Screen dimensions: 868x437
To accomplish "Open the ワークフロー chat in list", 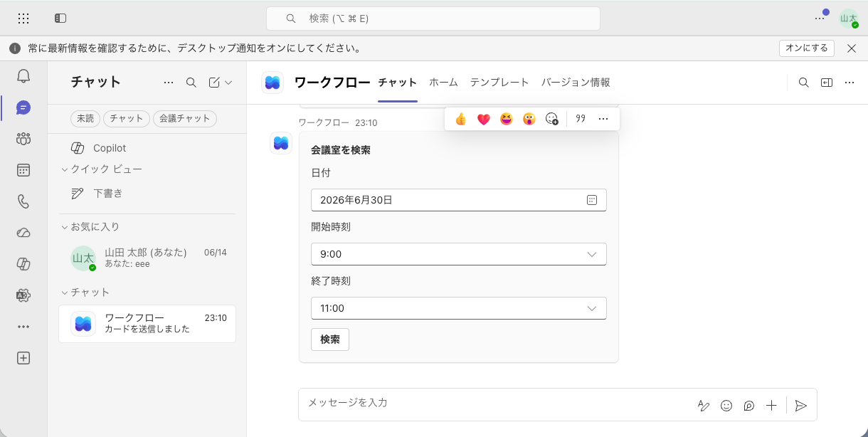I will pyautogui.click(x=147, y=324).
